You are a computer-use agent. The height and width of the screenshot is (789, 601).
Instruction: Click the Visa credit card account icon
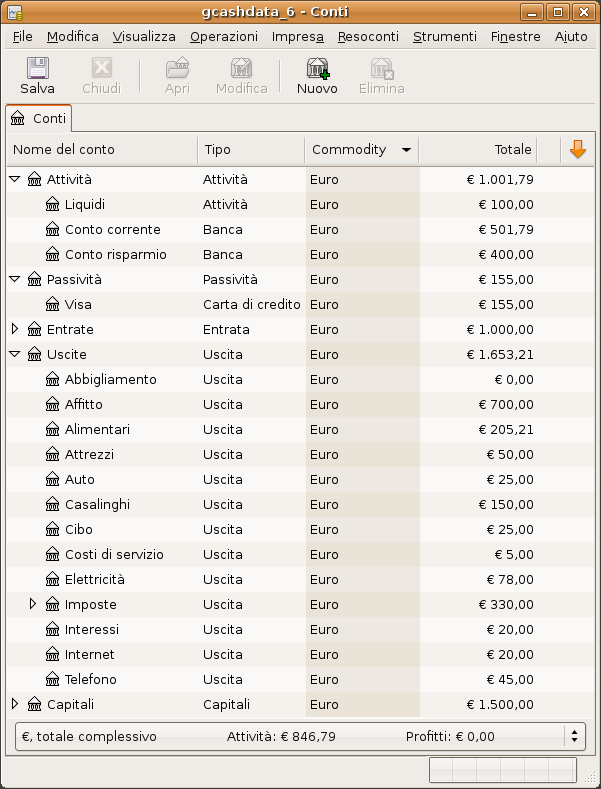click(x=53, y=304)
